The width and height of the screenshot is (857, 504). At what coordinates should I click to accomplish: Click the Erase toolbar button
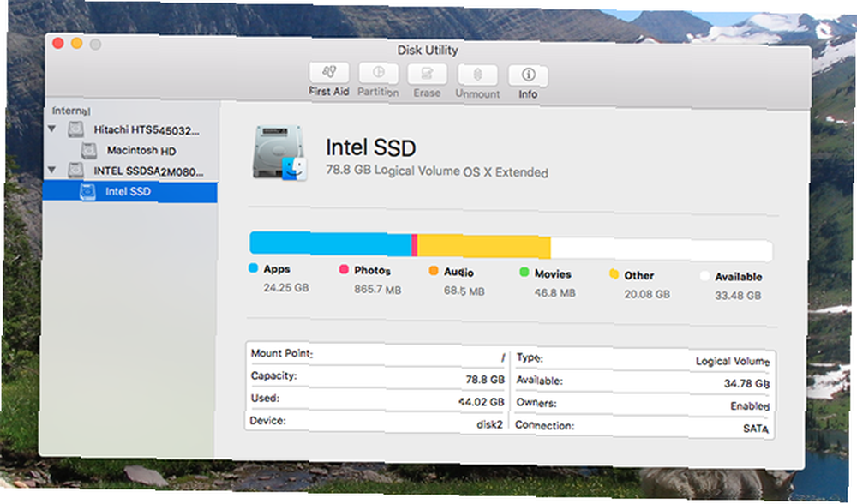pos(427,75)
